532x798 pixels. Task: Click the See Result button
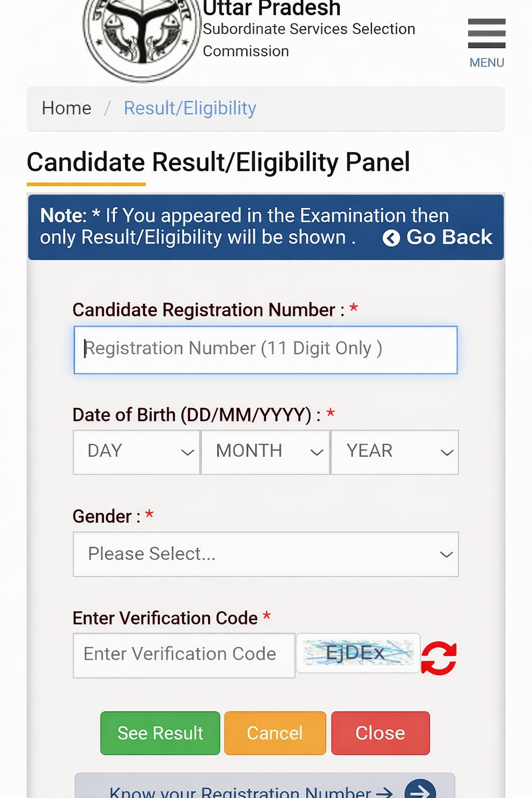[x=159, y=733]
